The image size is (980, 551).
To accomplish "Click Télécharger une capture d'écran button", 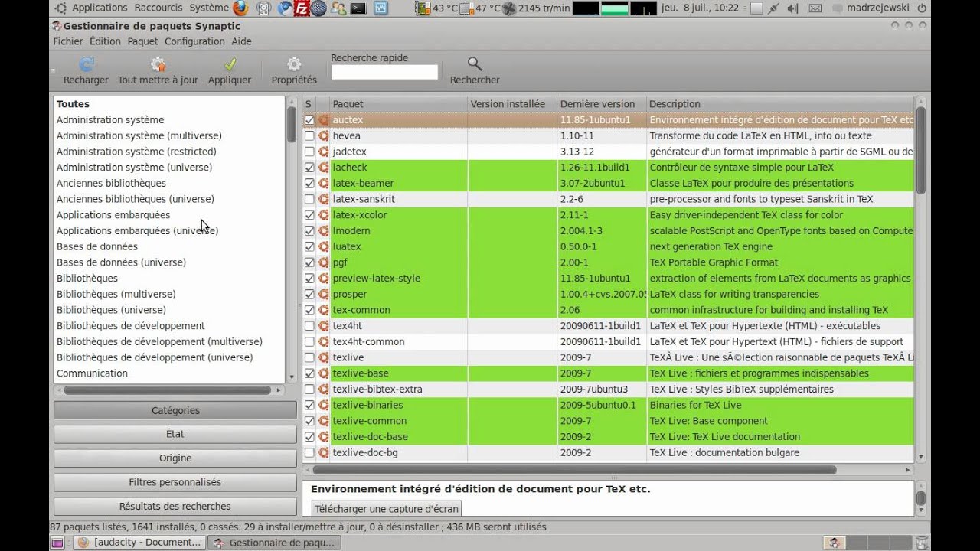I will click(x=387, y=509).
